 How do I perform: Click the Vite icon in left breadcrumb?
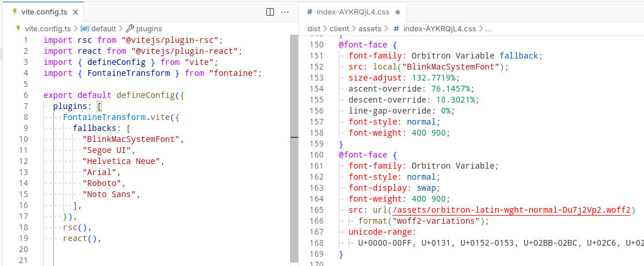[19, 28]
